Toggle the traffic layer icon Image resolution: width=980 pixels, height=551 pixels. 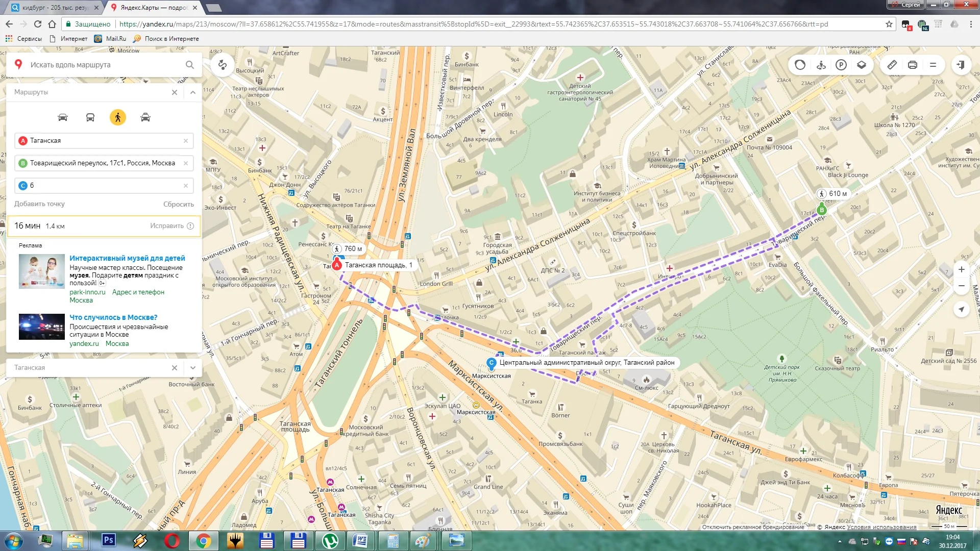(x=800, y=65)
